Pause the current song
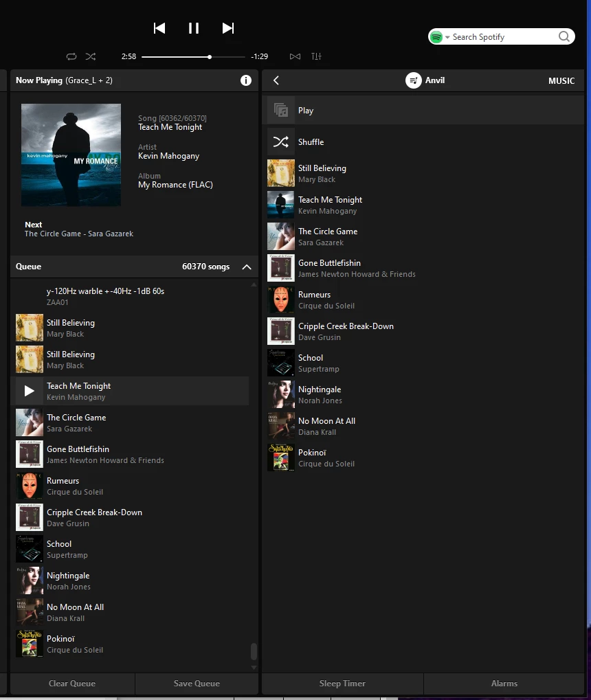The height and width of the screenshot is (700, 591). point(193,28)
